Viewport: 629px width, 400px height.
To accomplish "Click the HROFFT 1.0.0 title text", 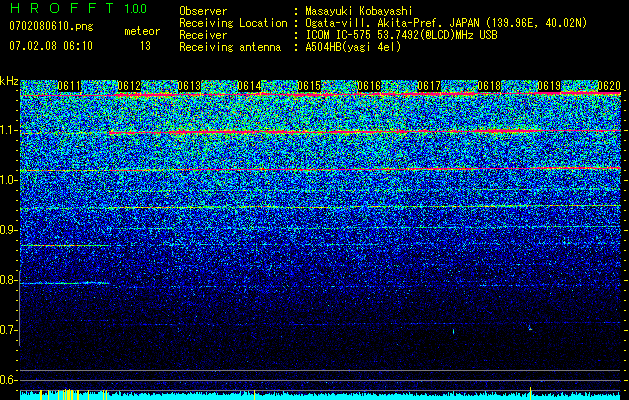I will [79, 8].
